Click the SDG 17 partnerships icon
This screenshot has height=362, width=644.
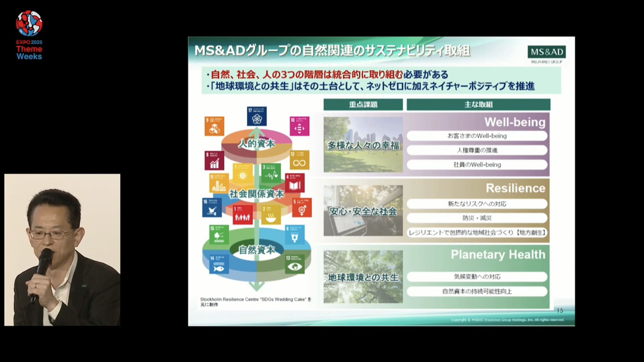(x=257, y=116)
